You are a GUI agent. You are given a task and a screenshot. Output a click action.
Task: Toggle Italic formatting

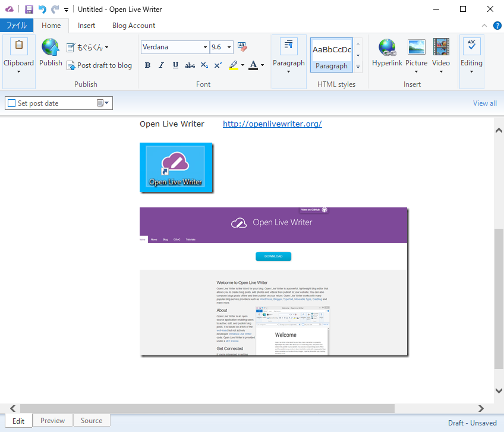tap(161, 65)
